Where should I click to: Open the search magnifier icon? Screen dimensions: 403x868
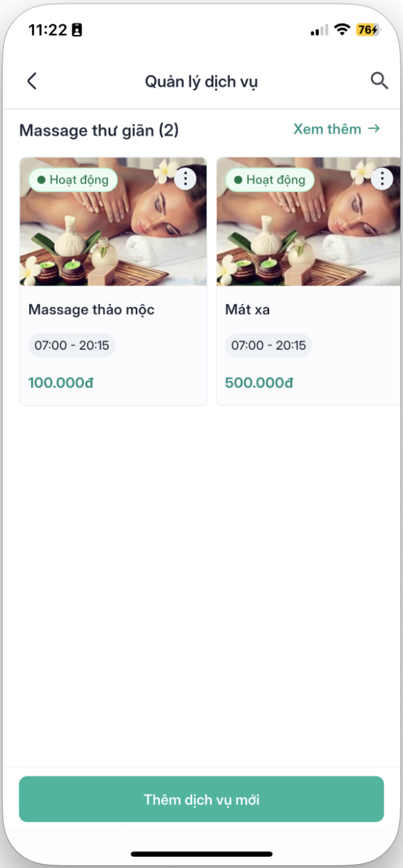(x=378, y=81)
